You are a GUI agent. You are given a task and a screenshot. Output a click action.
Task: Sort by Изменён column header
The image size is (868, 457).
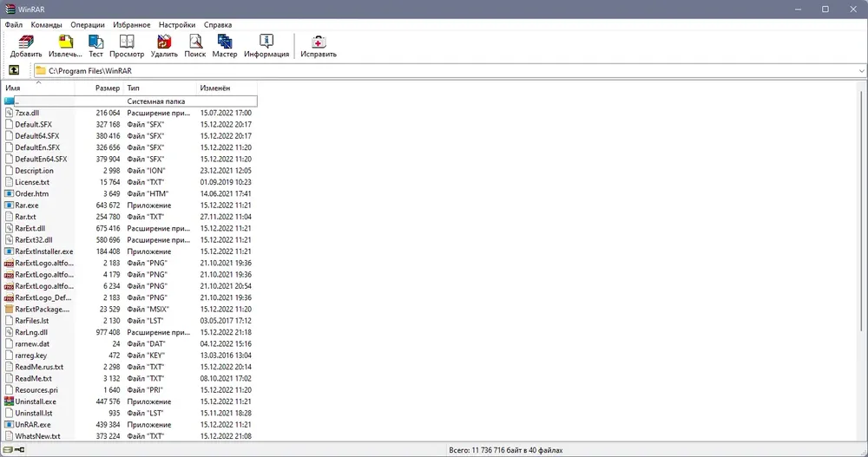pos(215,88)
